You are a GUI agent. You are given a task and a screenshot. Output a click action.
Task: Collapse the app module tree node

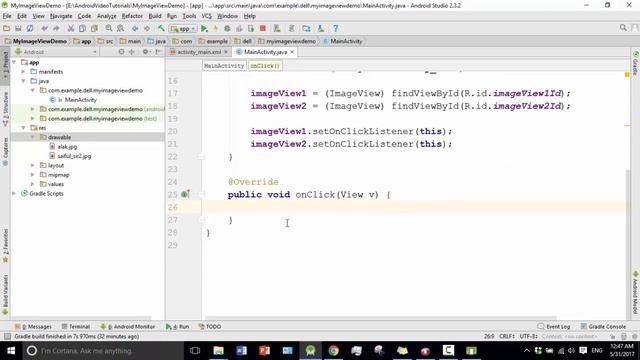tap(14, 62)
